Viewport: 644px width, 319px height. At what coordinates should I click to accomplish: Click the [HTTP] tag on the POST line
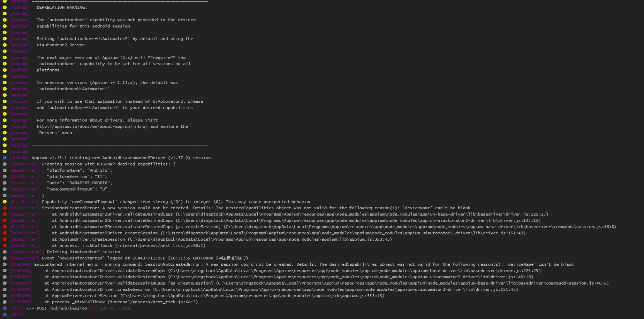(x=17, y=308)
